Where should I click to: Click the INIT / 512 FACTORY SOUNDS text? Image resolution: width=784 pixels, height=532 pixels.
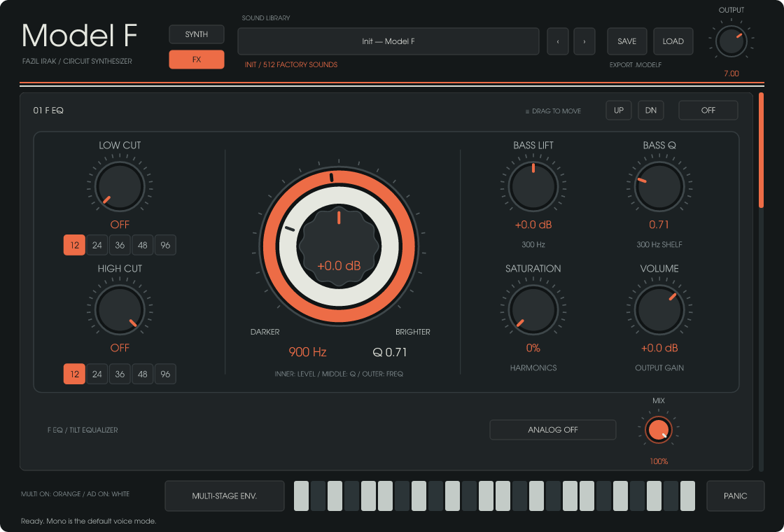click(x=291, y=64)
